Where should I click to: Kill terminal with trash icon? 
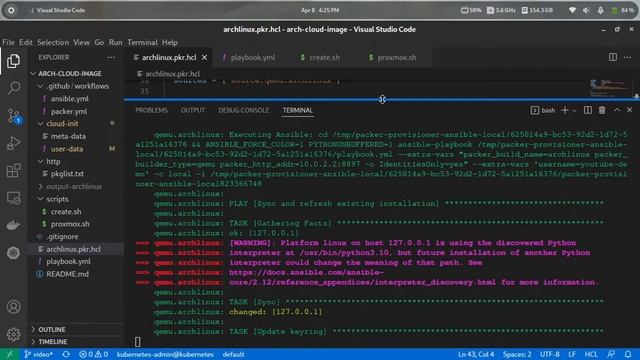tap(602, 110)
